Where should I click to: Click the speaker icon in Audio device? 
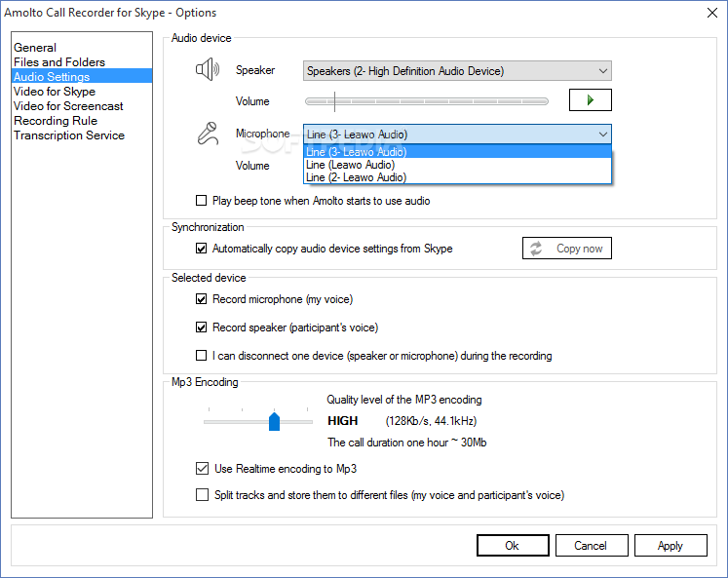pos(207,69)
